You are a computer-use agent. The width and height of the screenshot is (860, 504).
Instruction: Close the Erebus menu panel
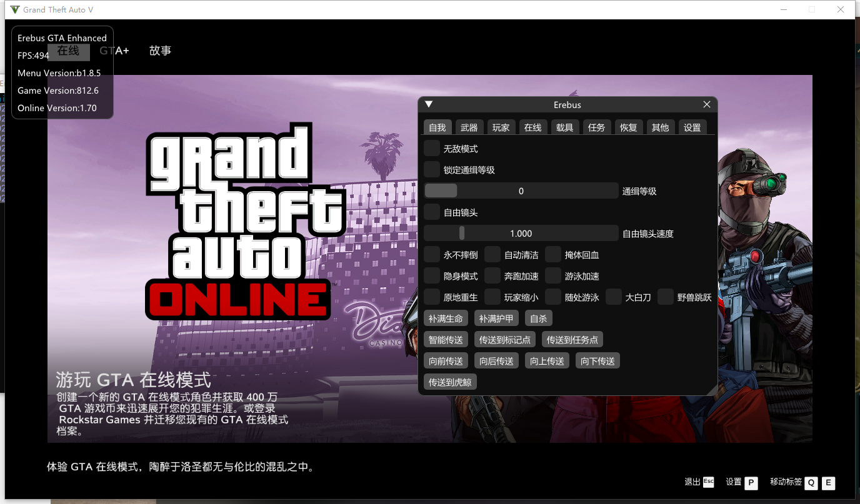pos(707,104)
